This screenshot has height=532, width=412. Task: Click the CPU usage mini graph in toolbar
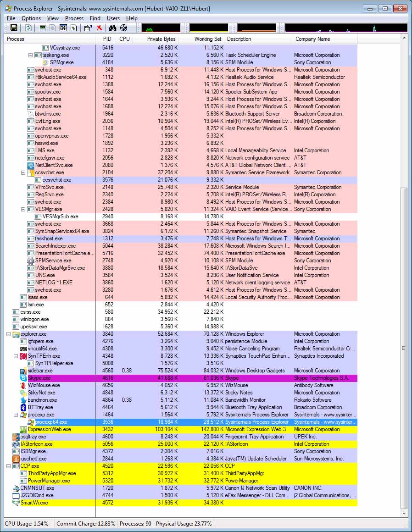coord(161,28)
